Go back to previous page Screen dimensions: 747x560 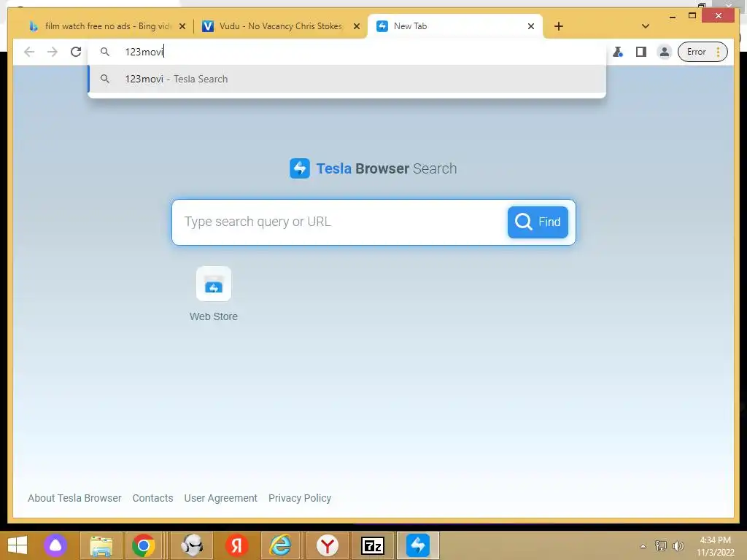pyautogui.click(x=29, y=52)
